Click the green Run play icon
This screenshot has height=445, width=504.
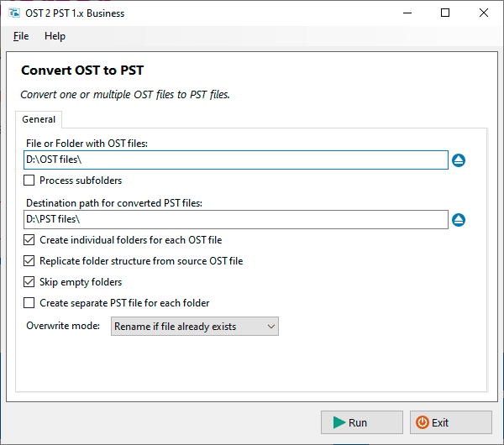pyautogui.click(x=338, y=422)
